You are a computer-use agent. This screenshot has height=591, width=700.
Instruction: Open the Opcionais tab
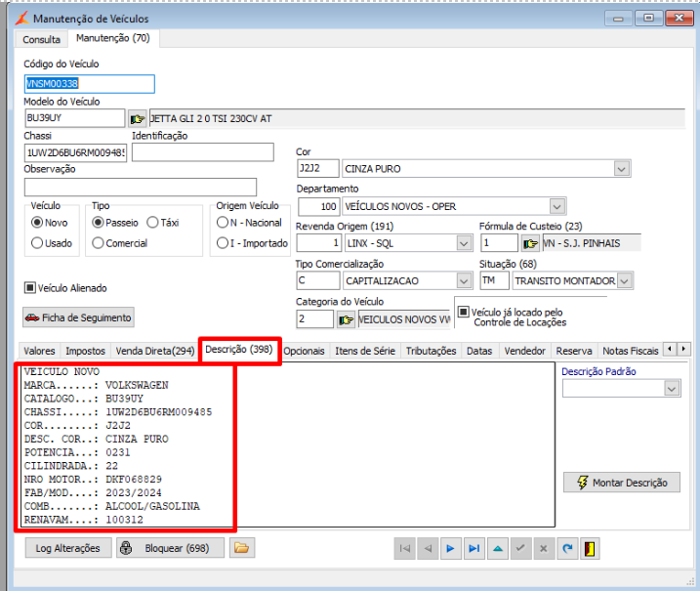[304, 351]
